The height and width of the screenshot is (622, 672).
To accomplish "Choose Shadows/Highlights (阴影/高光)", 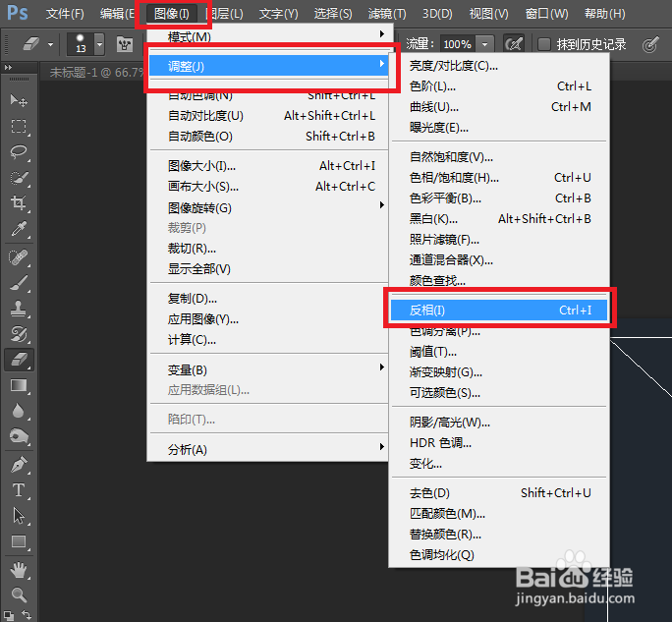I will pos(499,423).
